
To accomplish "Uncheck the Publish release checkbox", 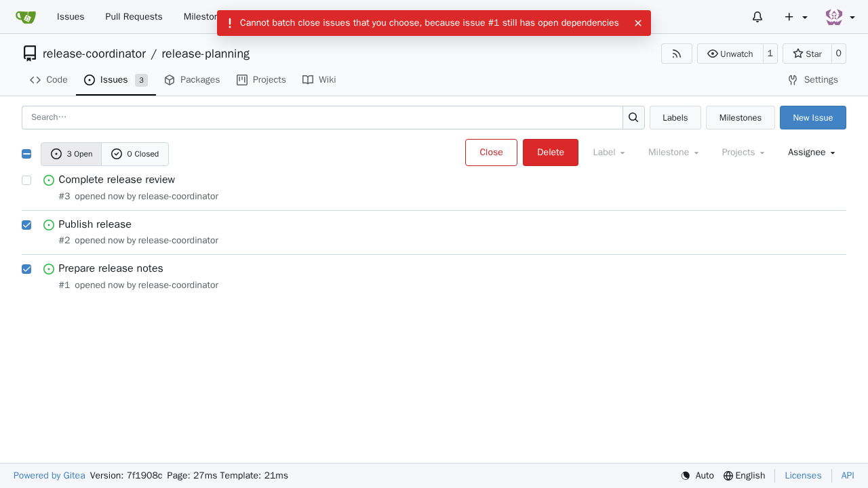I will (26, 225).
